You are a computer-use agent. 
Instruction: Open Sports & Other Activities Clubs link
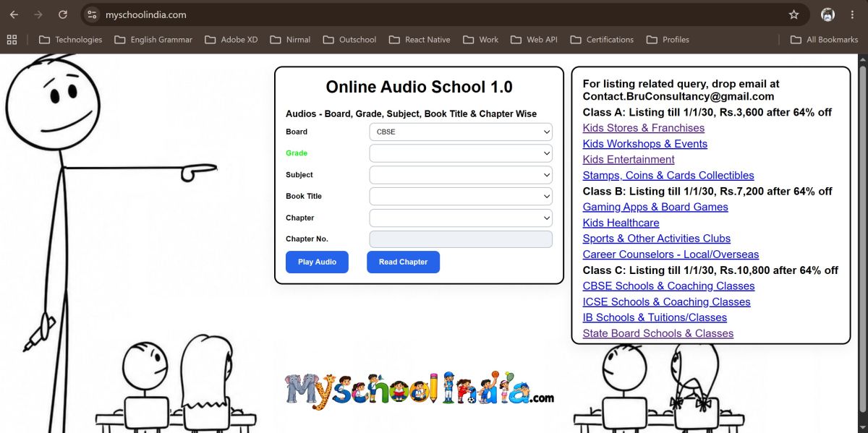[657, 239]
